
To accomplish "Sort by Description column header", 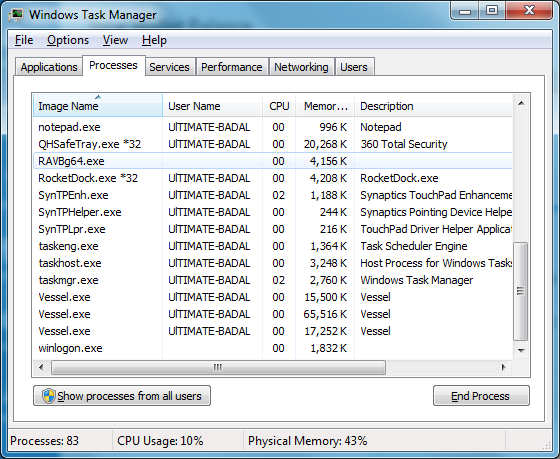I will 433,106.
